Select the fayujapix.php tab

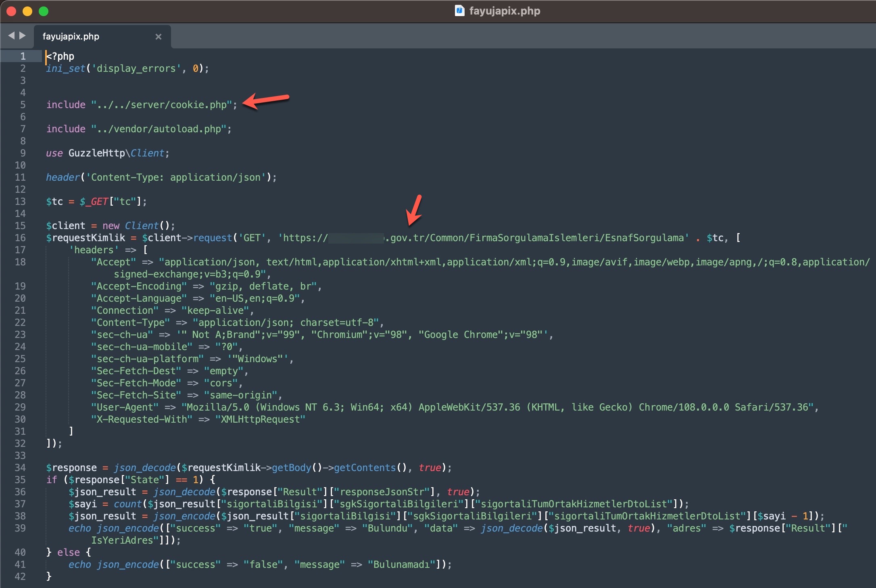tap(102, 37)
